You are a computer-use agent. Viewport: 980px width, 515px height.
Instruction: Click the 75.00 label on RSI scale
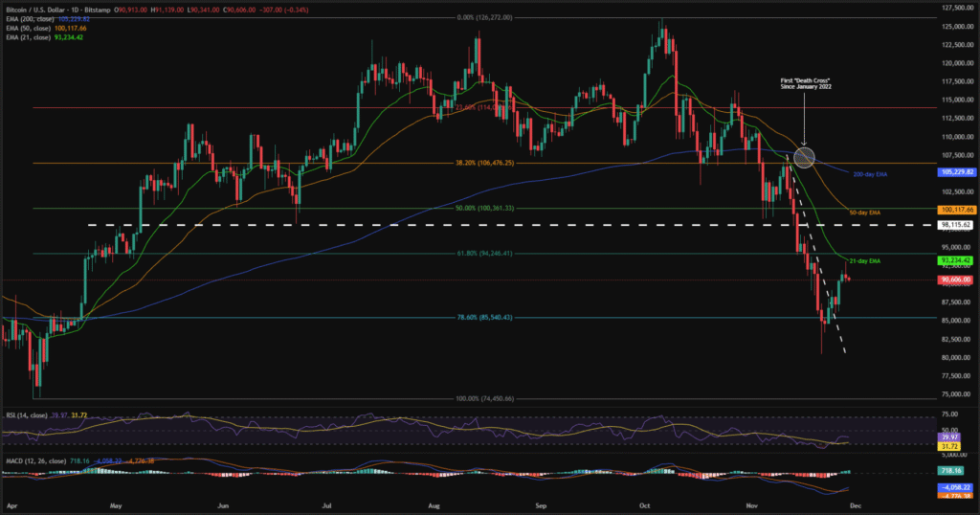pos(949,414)
